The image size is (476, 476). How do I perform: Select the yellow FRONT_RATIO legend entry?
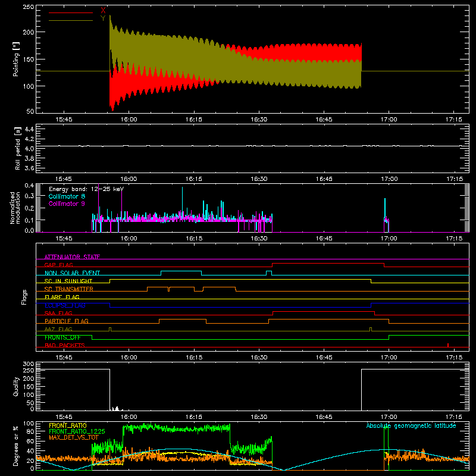pos(68,425)
